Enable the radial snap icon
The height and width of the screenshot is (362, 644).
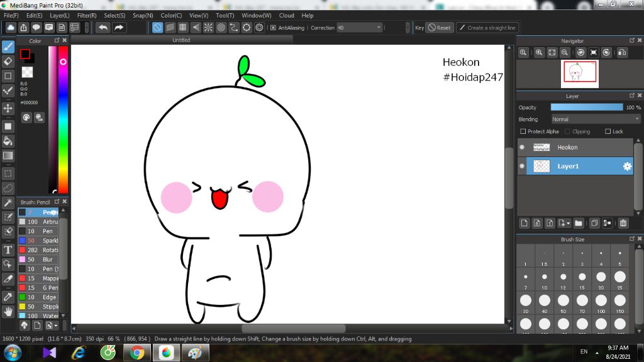tap(208, 28)
